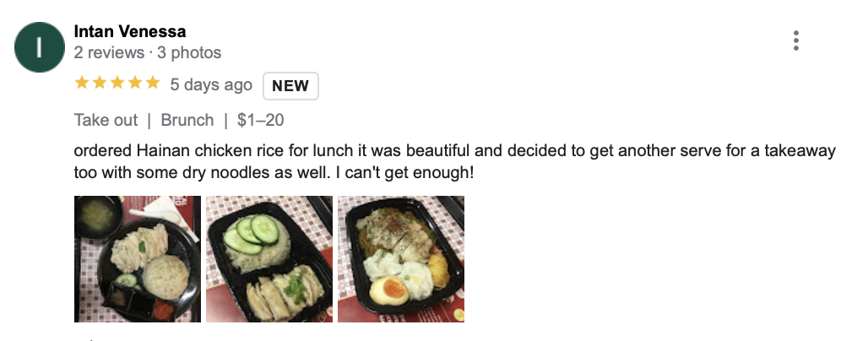Click the "Take out" service label

click(106, 120)
